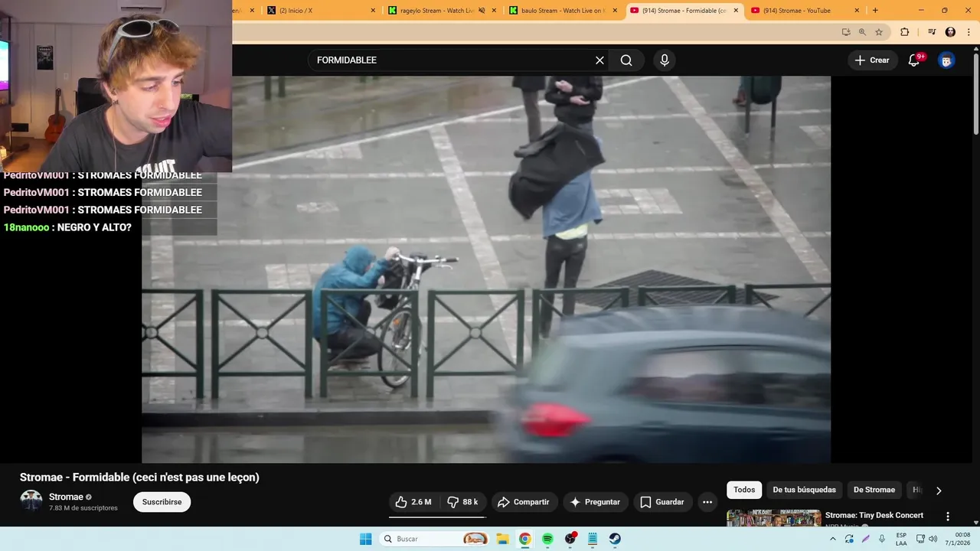This screenshot has height=551, width=980.
Task: Open the Stromae channel name link
Action: [x=66, y=497]
